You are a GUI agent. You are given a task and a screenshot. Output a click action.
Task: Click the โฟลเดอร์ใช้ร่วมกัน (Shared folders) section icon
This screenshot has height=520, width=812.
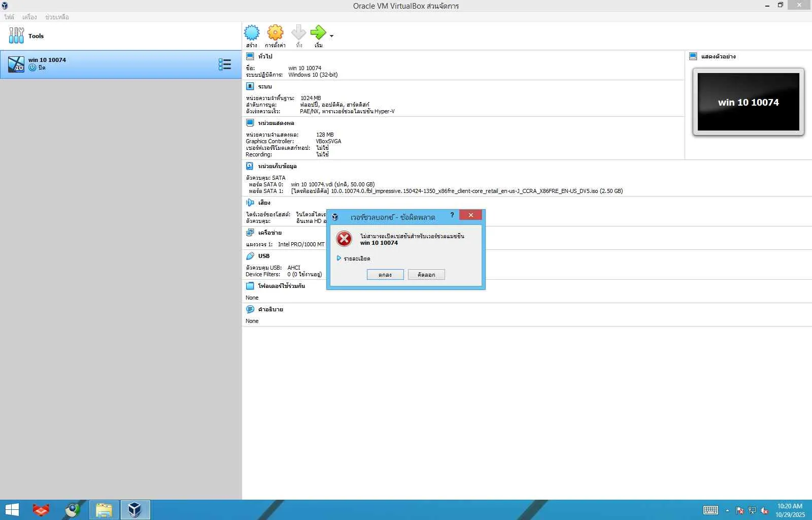click(250, 286)
